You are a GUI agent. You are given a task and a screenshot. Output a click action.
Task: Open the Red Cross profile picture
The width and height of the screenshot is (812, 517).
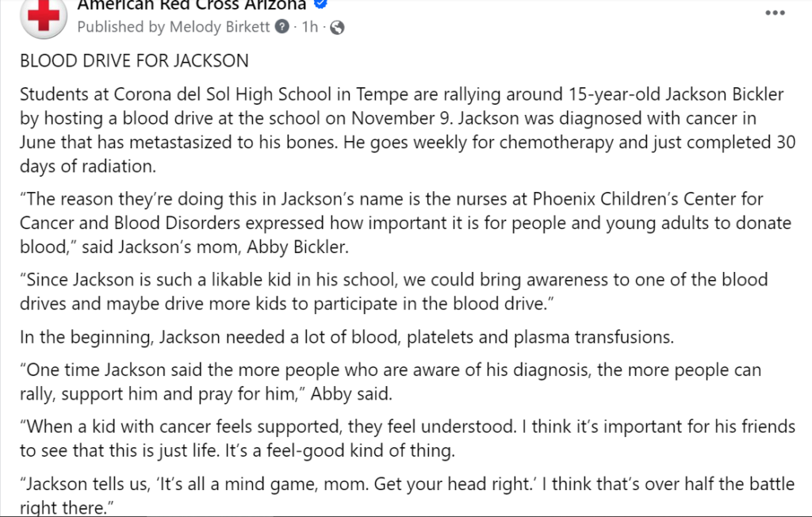(x=44, y=17)
